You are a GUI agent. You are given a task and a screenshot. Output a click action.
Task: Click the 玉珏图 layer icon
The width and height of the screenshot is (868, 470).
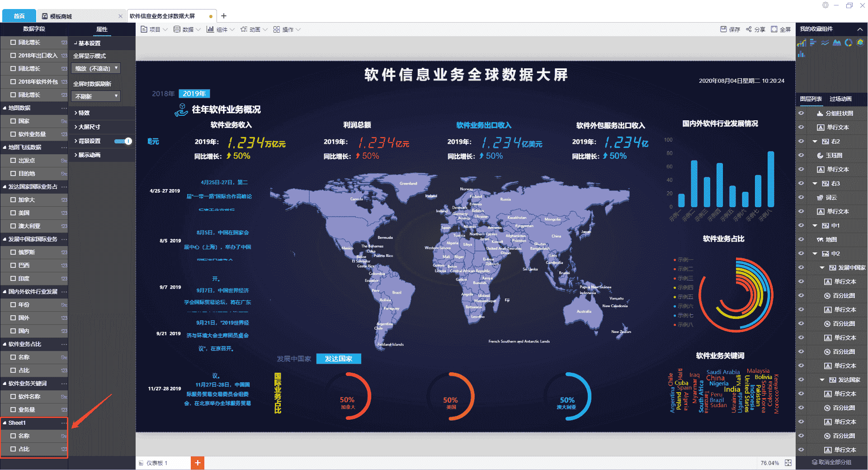(x=820, y=156)
